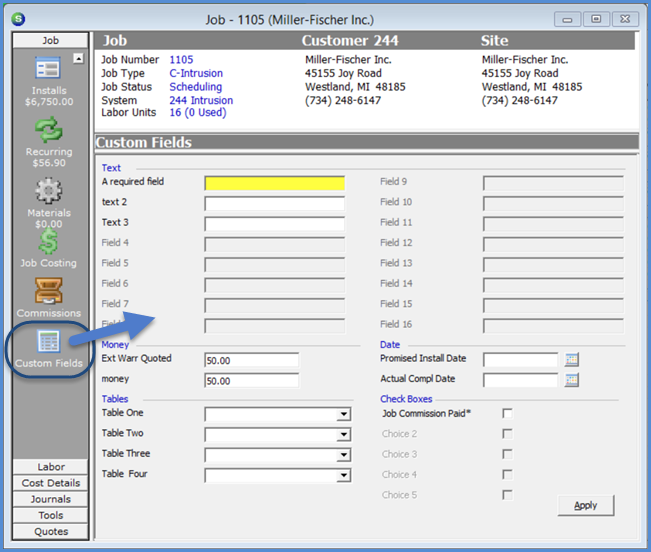The width and height of the screenshot is (651, 552).
Task: Toggle the Choice 4 checkbox
Action: (507, 474)
